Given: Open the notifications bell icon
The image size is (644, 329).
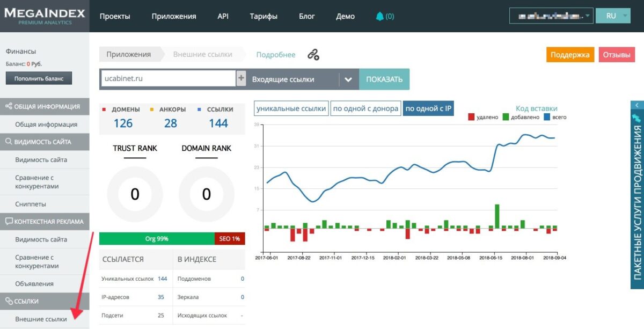Looking at the screenshot, I should pos(380,16).
